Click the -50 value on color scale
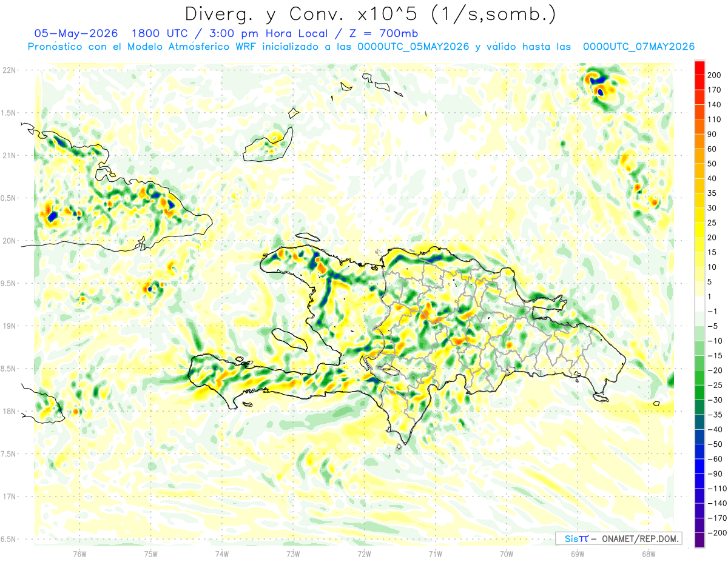Image resolution: width=728 pixels, height=562 pixels. [x=714, y=444]
